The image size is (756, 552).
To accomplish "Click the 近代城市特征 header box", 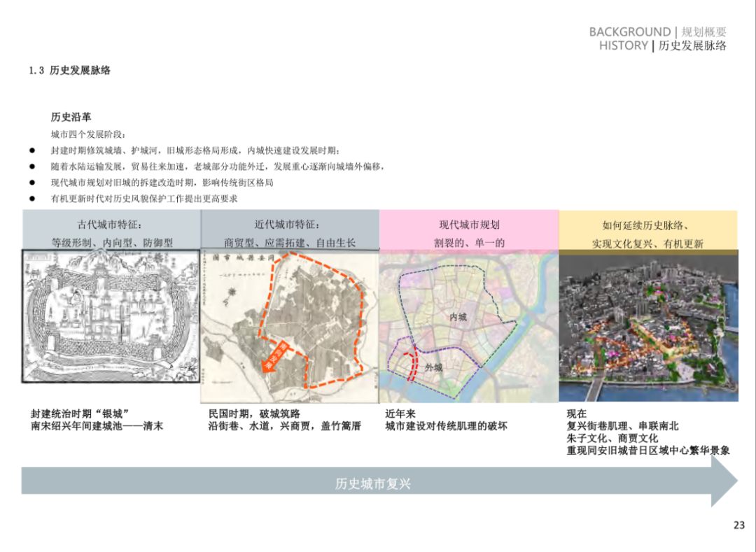I will 290,233.
